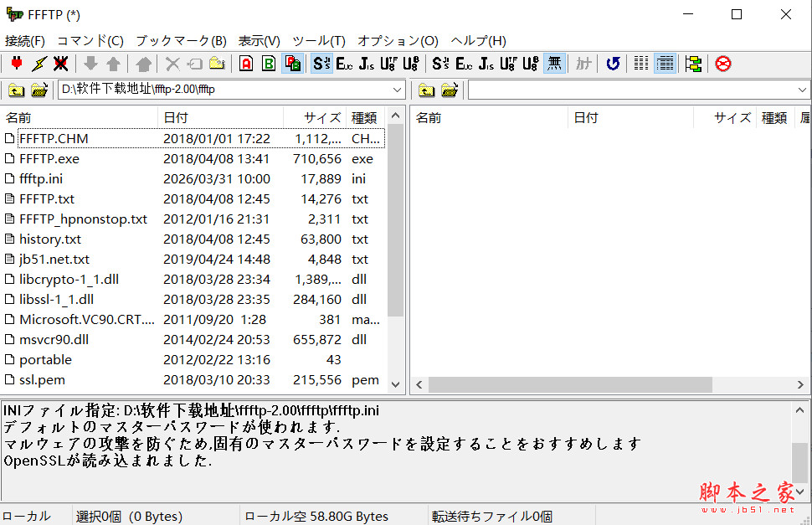The image size is (812, 525).
Task: Click the local pane Change Folder icon
Action: pos(39,90)
